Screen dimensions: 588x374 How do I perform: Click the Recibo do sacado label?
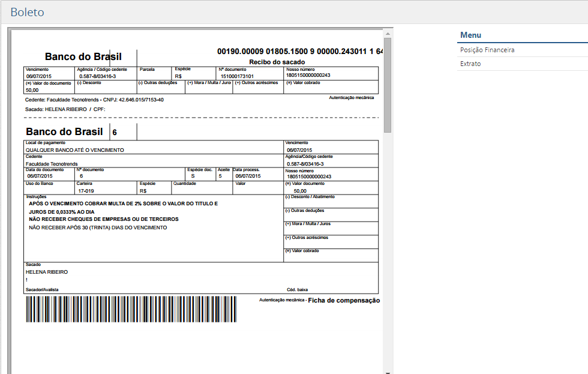[277, 62]
